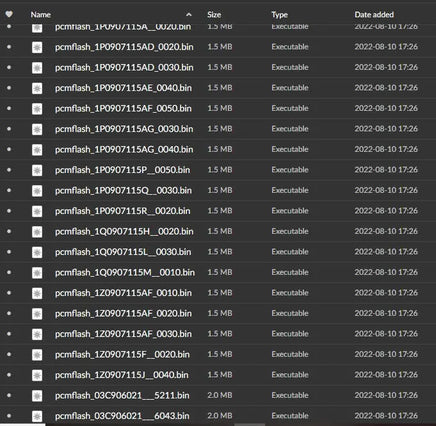Sort files by the Size column
This screenshot has width=436, height=426.
[x=214, y=15]
